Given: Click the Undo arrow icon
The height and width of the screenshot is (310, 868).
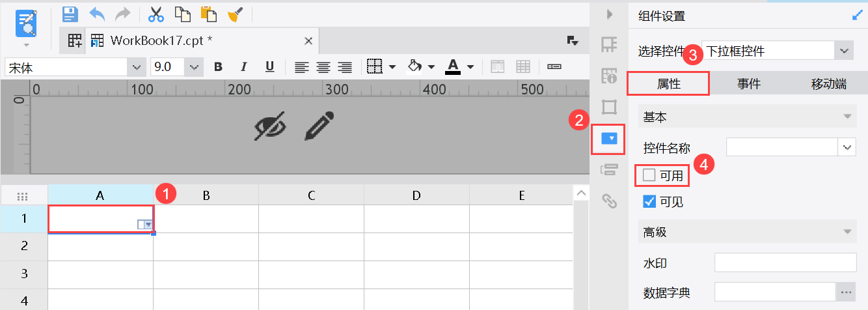Looking at the screenshot, I should pyautogui.click(x=97, y=14).
